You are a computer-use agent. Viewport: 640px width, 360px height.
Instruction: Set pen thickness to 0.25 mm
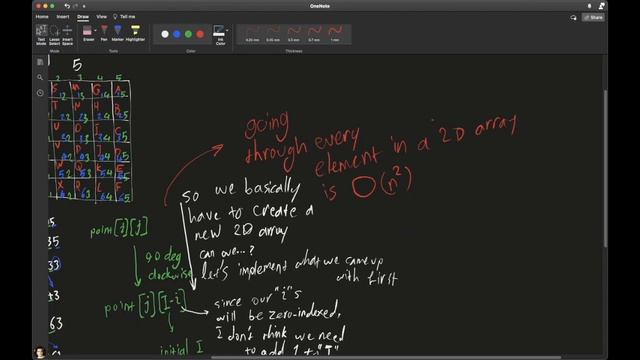tap(253, 34)
